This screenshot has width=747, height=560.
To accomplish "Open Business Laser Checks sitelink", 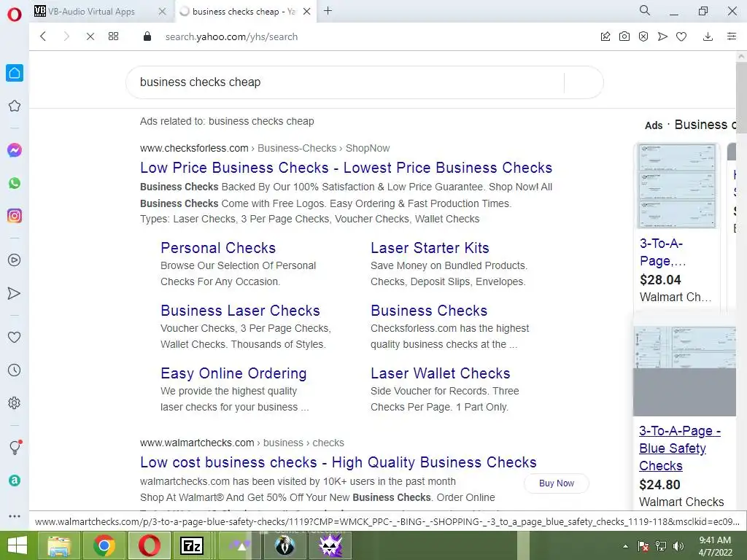I will coord(240,311).
